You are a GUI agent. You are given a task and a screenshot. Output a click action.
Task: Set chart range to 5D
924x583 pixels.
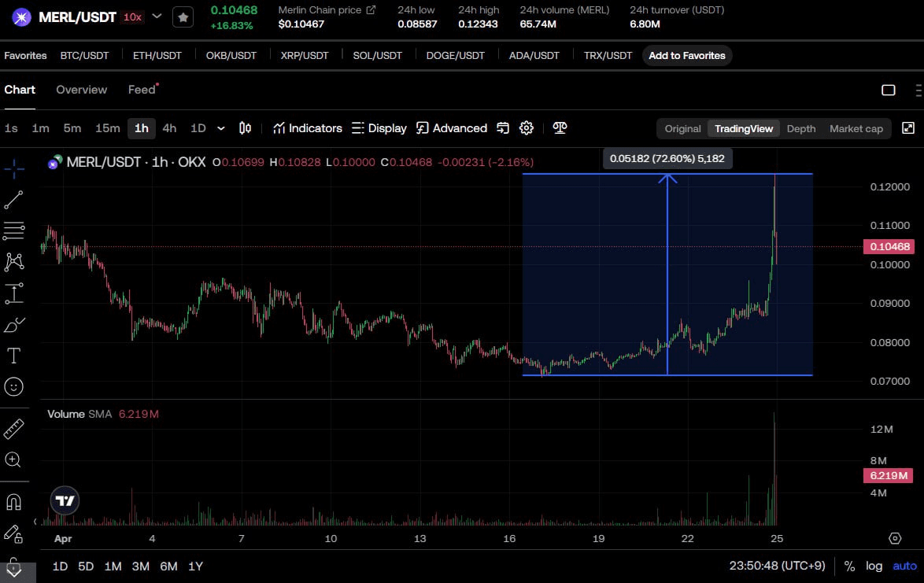86,566
